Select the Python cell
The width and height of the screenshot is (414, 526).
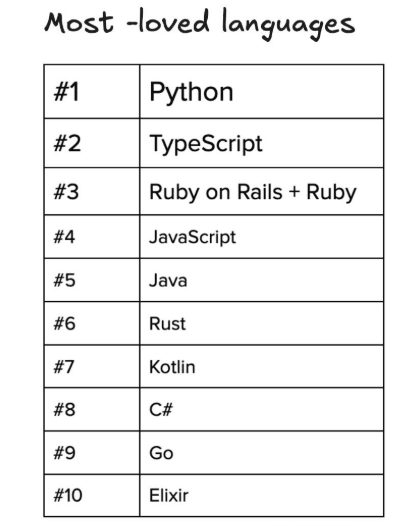point(262,92)
